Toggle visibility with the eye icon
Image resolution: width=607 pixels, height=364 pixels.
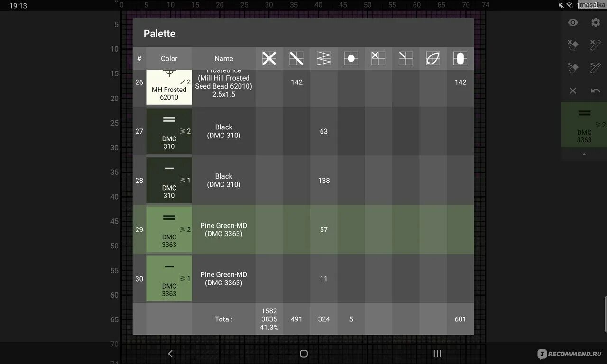click(573, 22)
